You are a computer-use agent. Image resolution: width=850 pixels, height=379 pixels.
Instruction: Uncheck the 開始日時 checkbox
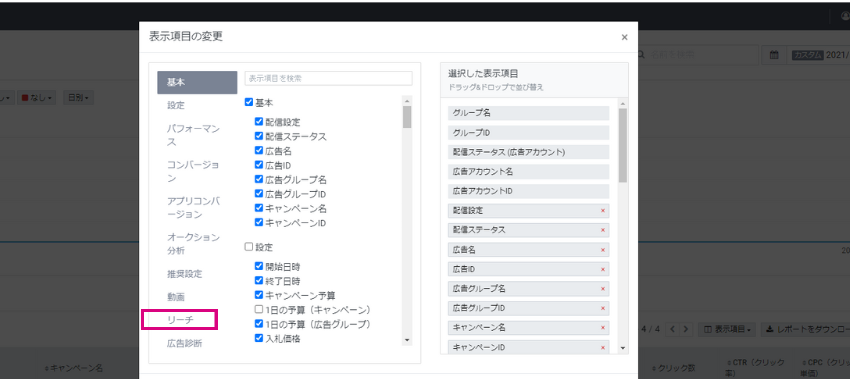[x=259, y=266]
